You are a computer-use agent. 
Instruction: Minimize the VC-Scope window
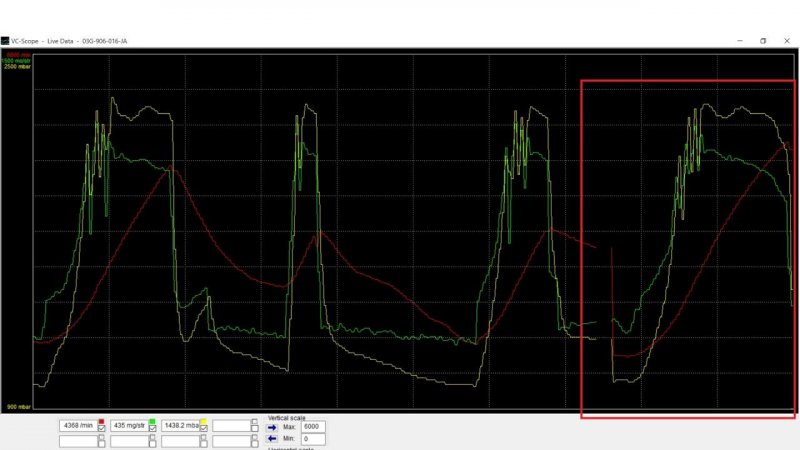[x=740, y=41]
